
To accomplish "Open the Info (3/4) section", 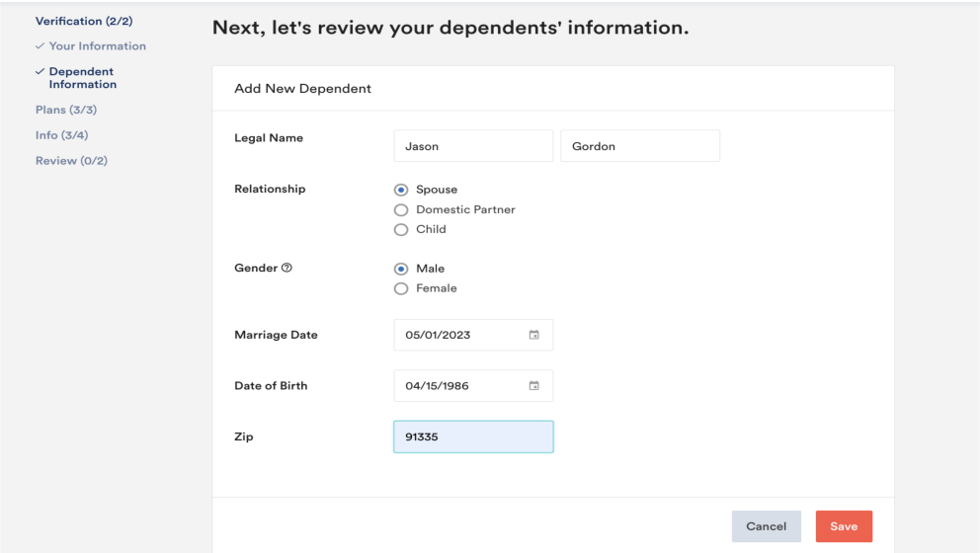I will pos(62,135).
